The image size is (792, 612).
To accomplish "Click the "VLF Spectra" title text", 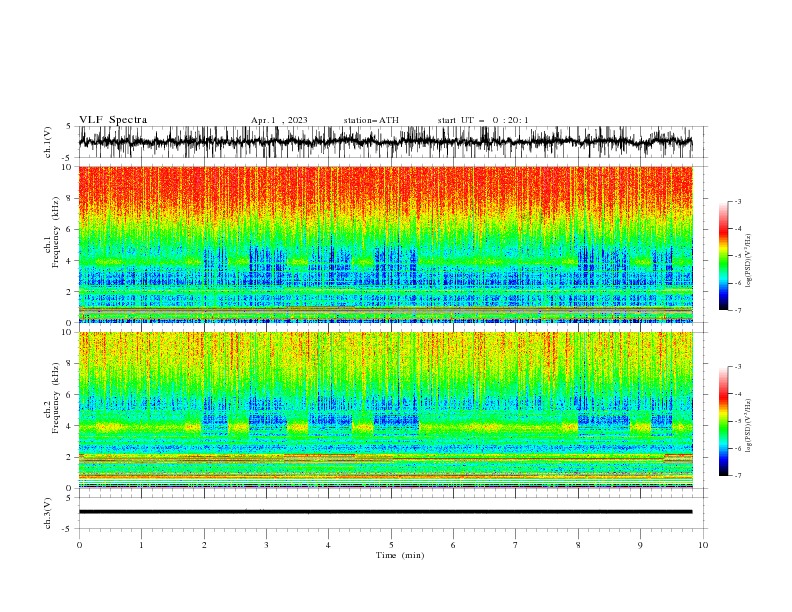I will (113, 120).
